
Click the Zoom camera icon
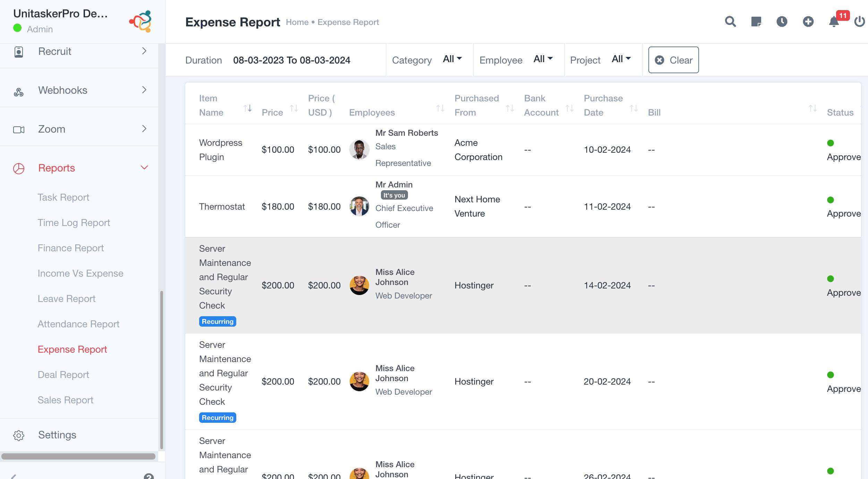point(19,130)
